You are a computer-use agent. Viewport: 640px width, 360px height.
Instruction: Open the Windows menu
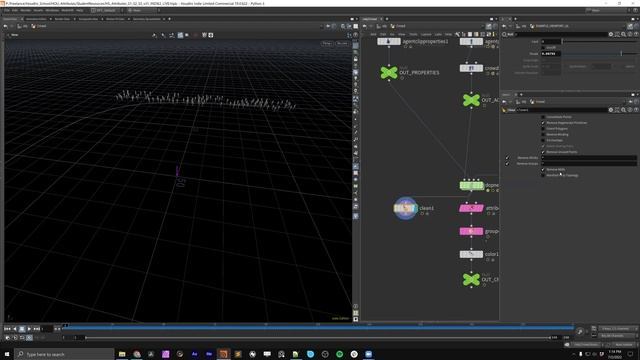click(x=52, y=10)
